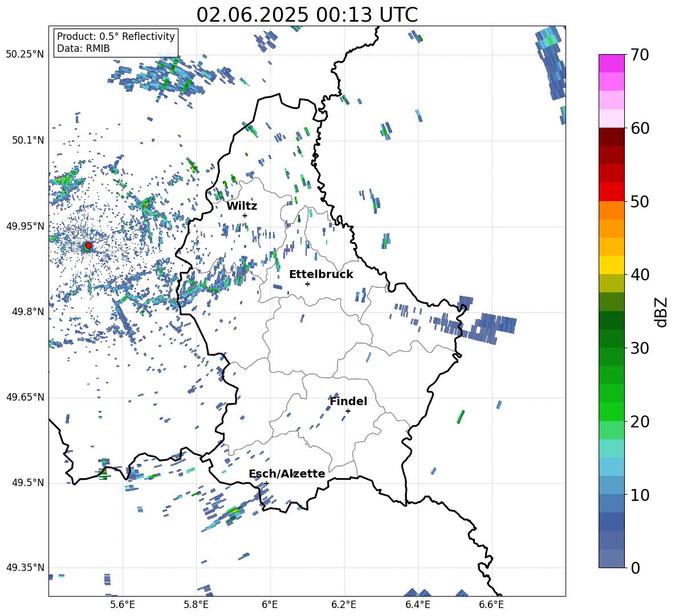The image size is (675, 616).
Task: Click the yellow 40 dBZ colorbar segment
Action: (612, 265)
